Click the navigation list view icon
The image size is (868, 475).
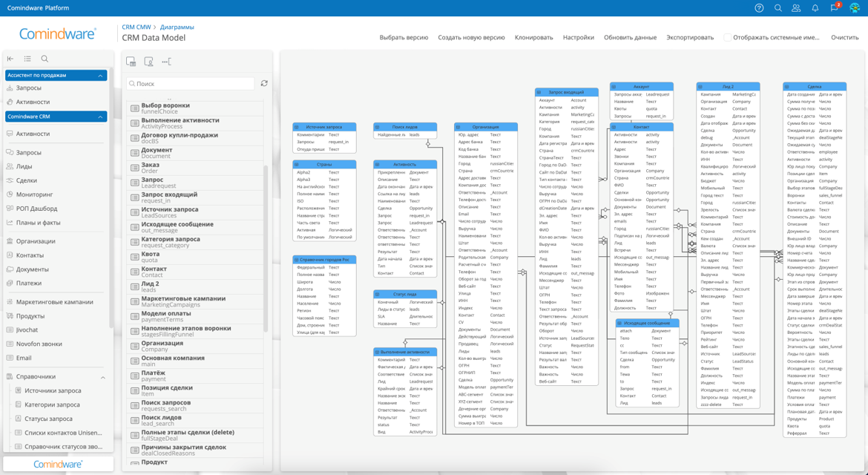coord(27,59)
